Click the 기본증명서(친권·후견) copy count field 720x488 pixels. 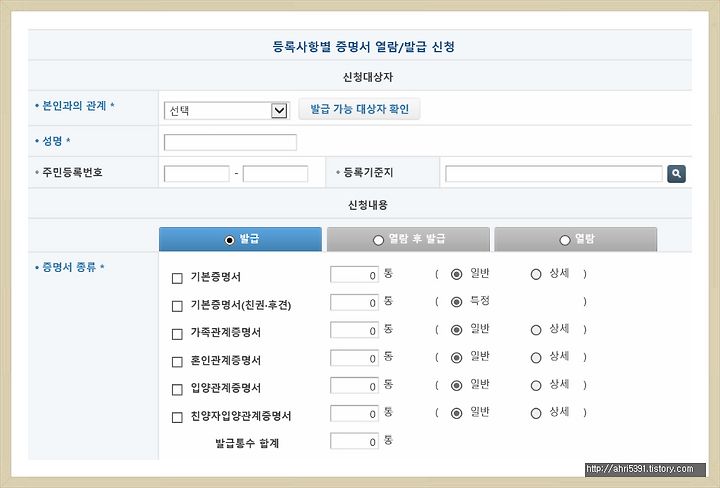pyautogui.click(x=354, y=303)
